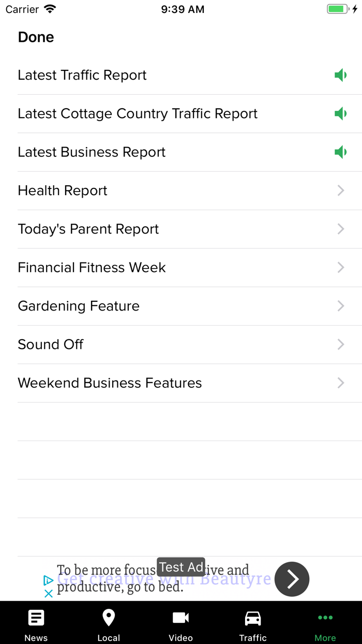Image resolution: width=362 pixels, height=644 pixels.
Task: Tap speaker icon for Cottage Country Traffic Report
Action: coord(340,114)
